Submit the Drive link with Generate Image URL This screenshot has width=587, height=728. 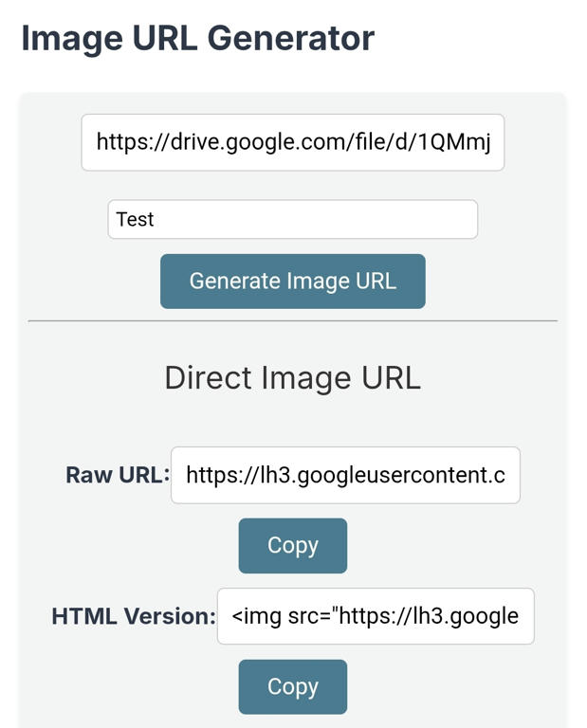click(x=292, y=282)
